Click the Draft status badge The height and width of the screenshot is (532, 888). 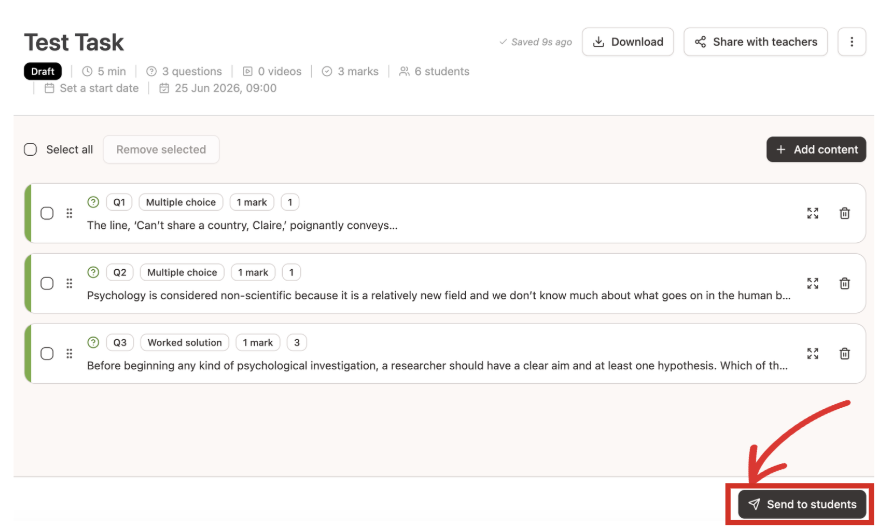pyautogui.click(x=42, y=71)
